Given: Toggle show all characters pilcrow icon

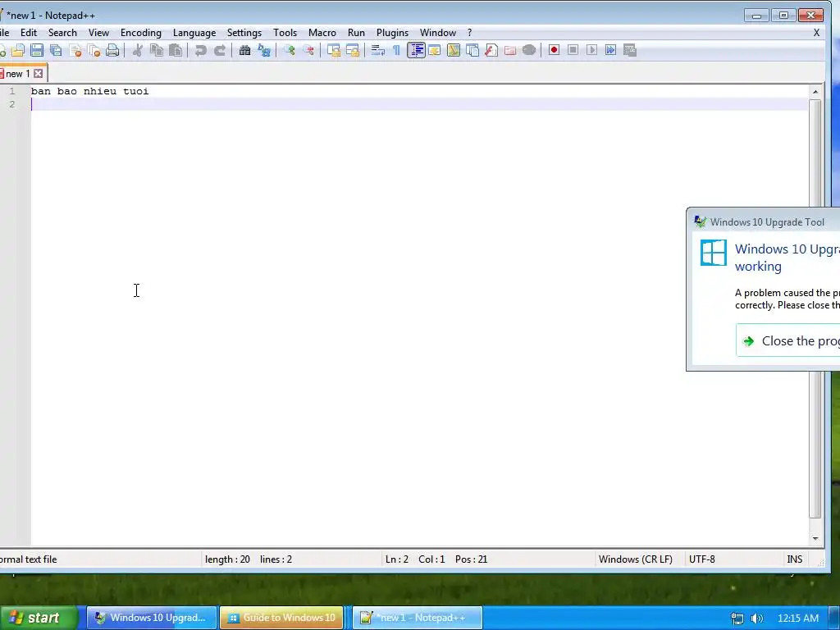Looking at the screenshot, I should (396, 50).
